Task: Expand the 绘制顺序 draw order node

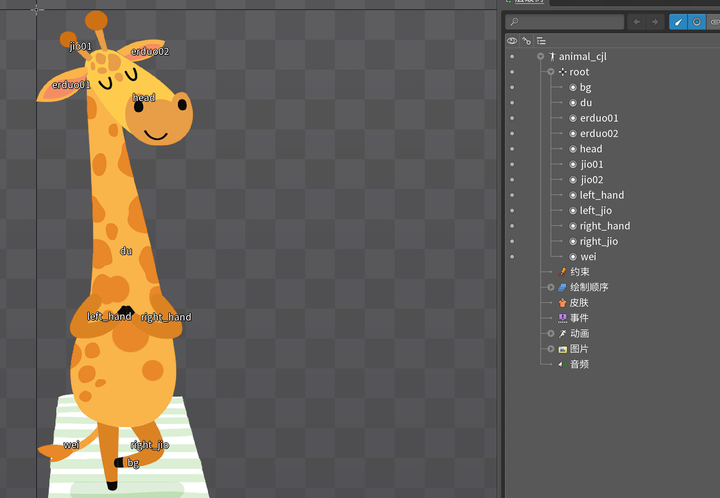Action: (550, 288)
